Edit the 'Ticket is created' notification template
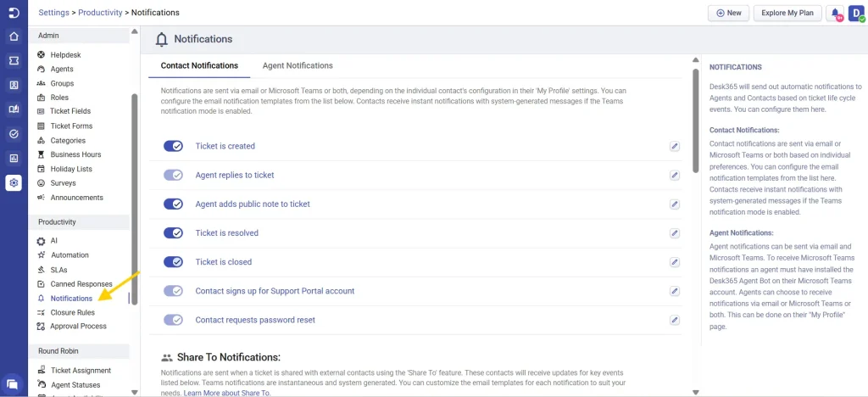This screenshot has width=868, height=397. (x=675, y=146)
